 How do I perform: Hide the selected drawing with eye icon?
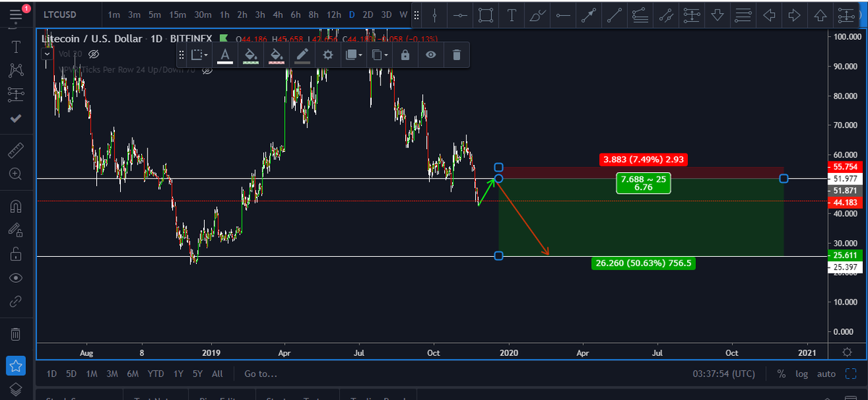pos(430,54)
